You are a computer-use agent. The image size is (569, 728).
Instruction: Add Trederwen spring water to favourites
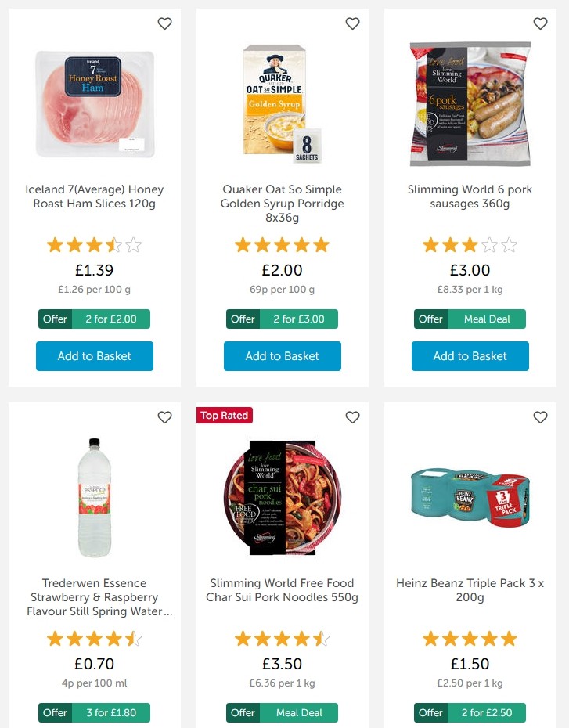coord(164,417)
